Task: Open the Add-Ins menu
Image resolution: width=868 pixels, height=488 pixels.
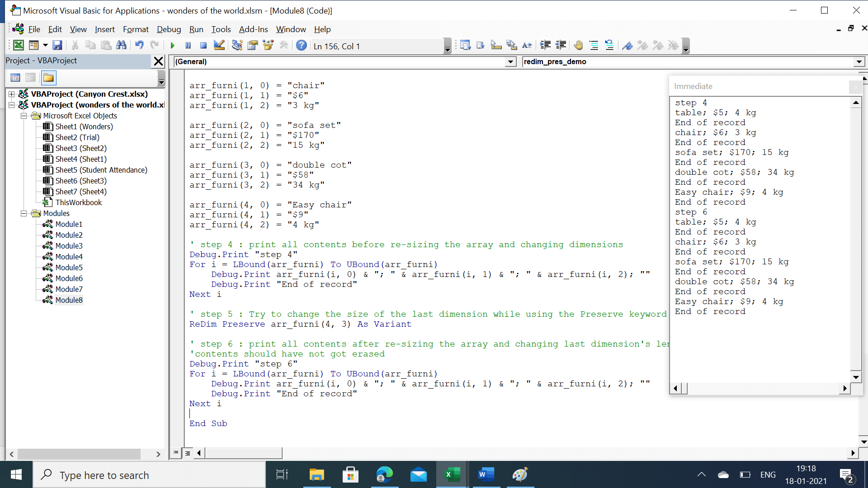Action: 253,29
